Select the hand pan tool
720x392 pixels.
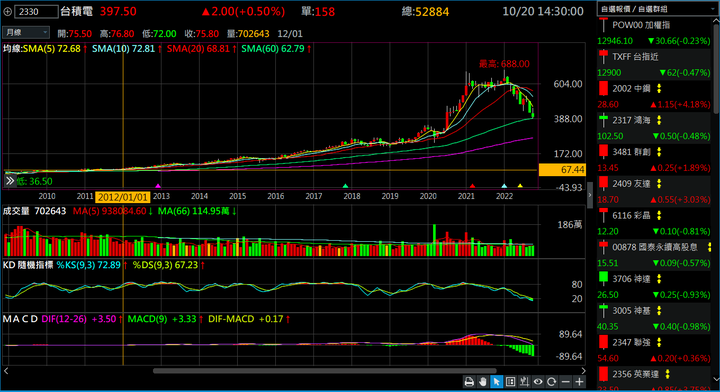483,381
